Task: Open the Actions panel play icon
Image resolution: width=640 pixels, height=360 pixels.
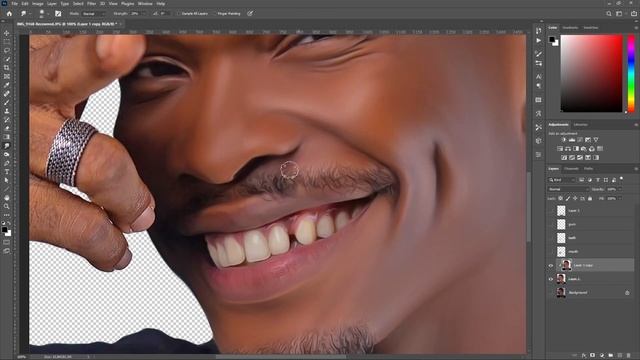Action: [538, 40]
